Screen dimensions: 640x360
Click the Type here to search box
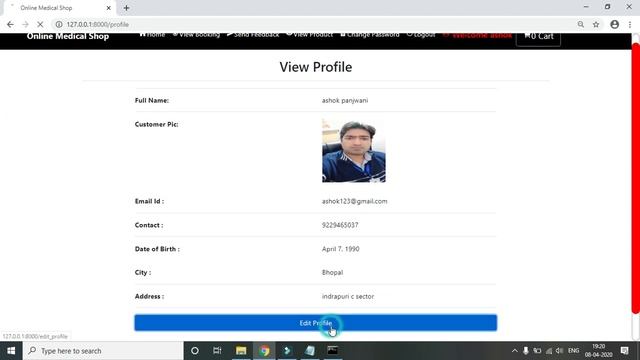pos(103,351)
